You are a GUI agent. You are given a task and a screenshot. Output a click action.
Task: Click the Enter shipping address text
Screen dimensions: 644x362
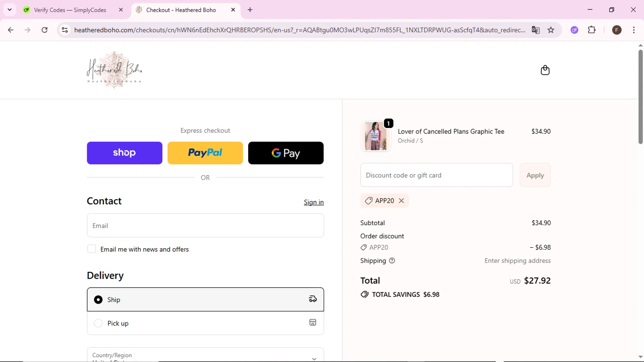517,261
